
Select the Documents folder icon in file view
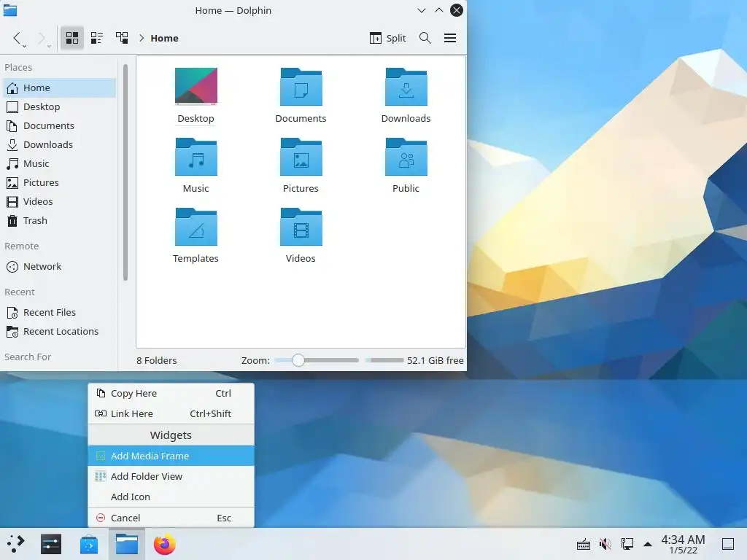click(x=301, y=86)
